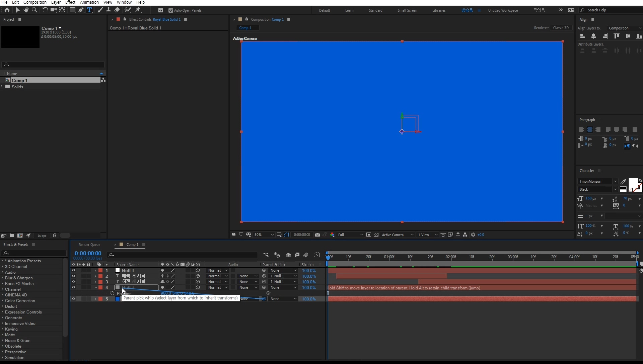The height and width of the screenshot is (364, 643).
Task: Open the 50% magnification dropdown
Action: pyautogui.click(x=264, y=235)
